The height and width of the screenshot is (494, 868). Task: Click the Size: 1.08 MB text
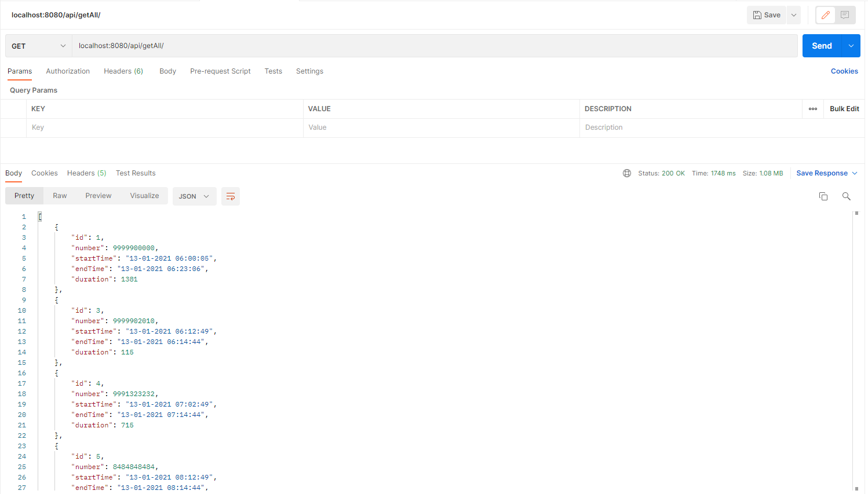point(763,173)
